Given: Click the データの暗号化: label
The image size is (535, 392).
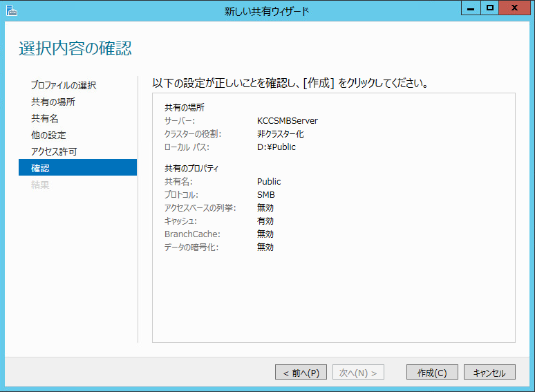Looking at the screenshot, I should [x=191, y=248].
